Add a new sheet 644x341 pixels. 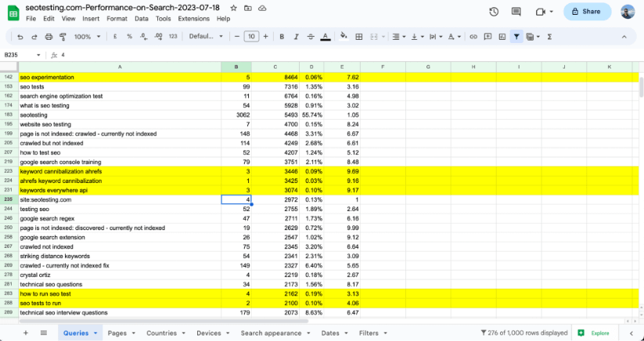(x=26, y=333)
